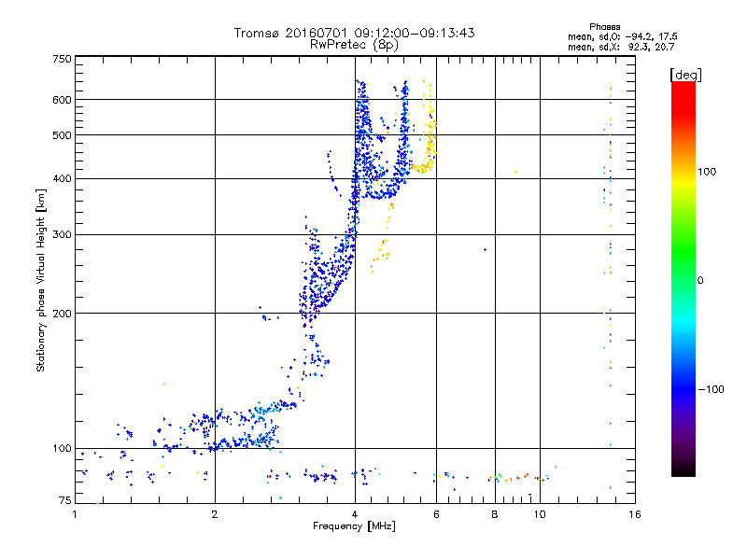Click the phase colorbar legend
This screenshot has width=747, height=560.
(684, 278)
